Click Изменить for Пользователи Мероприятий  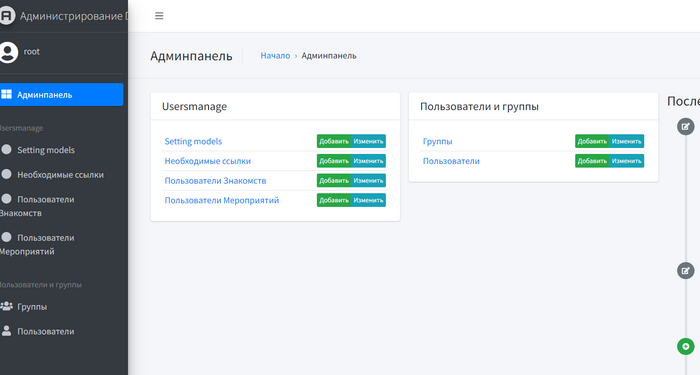368,200
